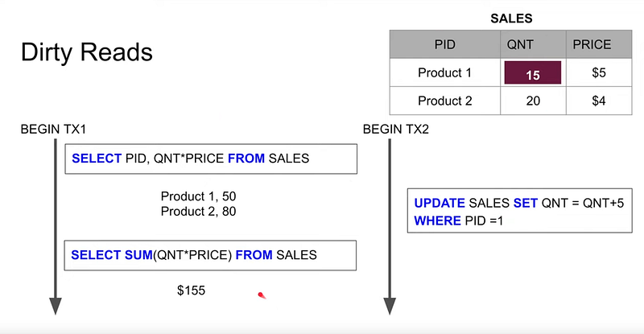644x334 pixels.
Task: Click the red laser pointer dot
Action: point(262,295)
